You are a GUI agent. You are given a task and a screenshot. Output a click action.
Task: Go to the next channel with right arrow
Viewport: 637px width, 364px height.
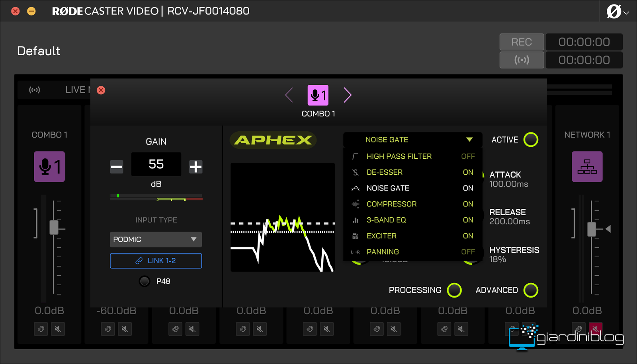point(348,95)
